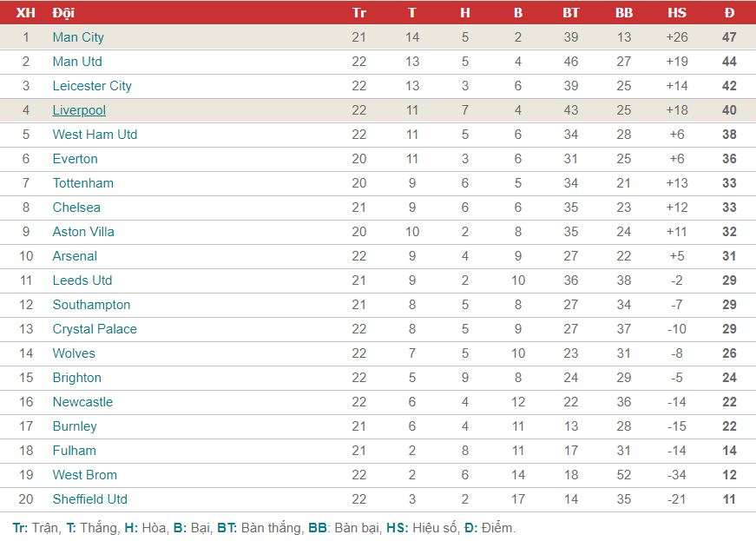This screenshot has height=541, width=756.
Task: Select the Crystal Palace link
Action: pos(95,329)
